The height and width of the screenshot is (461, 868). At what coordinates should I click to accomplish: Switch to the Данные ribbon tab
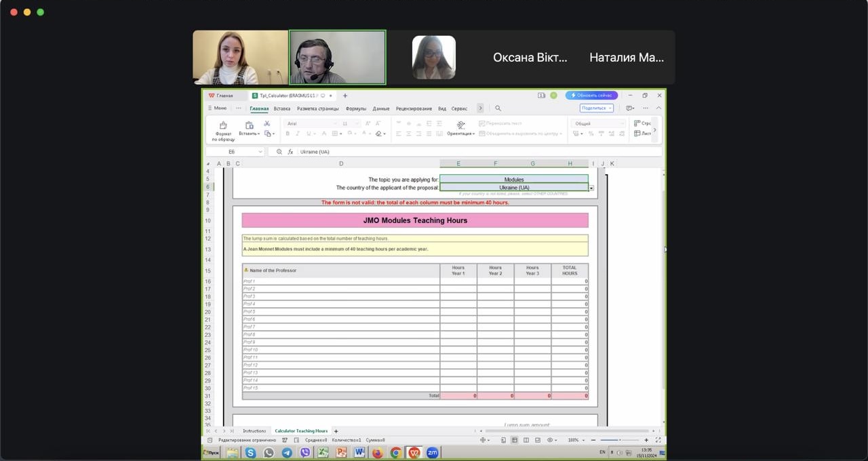381,108
